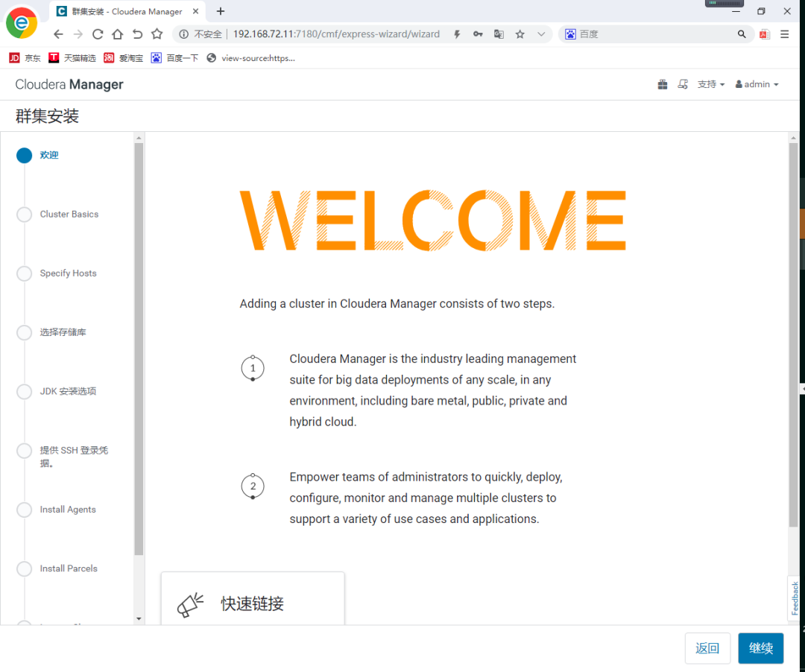Expand the 支持 support dropdown
Viewport: 805px width, 672px height.
pos(710,84)
